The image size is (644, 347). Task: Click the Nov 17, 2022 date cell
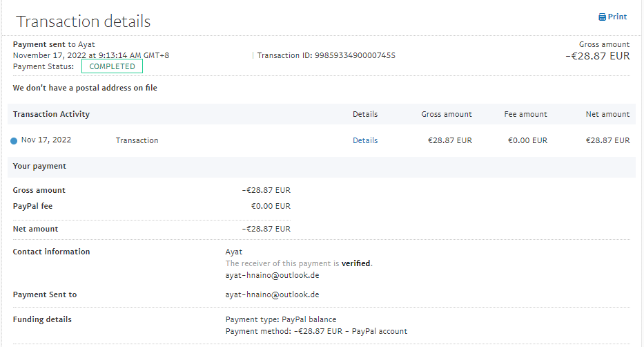coord(46,140)
